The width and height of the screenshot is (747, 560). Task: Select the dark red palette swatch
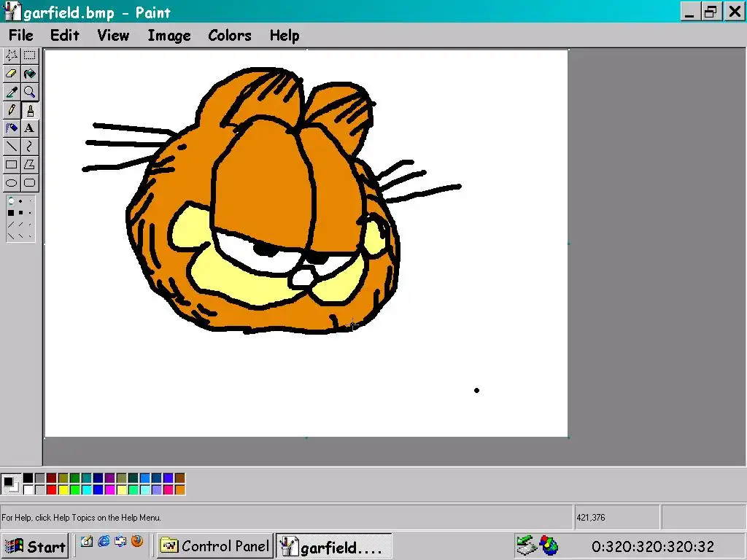pyautogui.click(x=52, y=478)
